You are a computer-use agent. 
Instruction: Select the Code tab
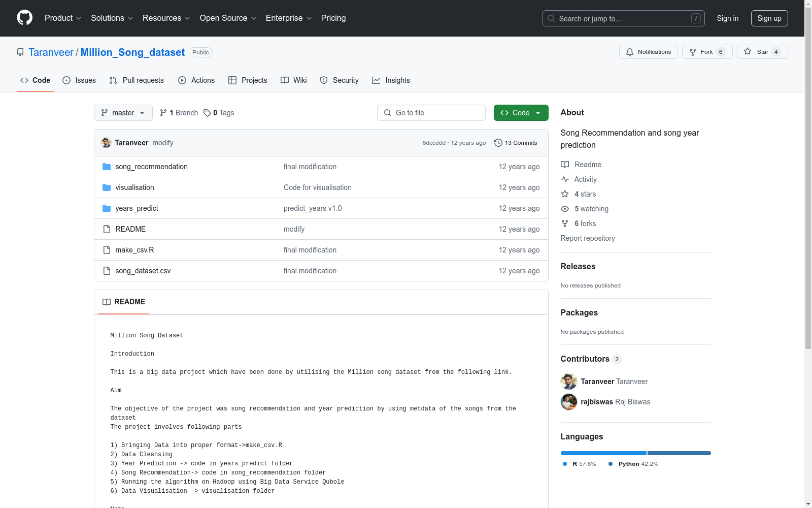pyautogui.click(x=36, y=80)
